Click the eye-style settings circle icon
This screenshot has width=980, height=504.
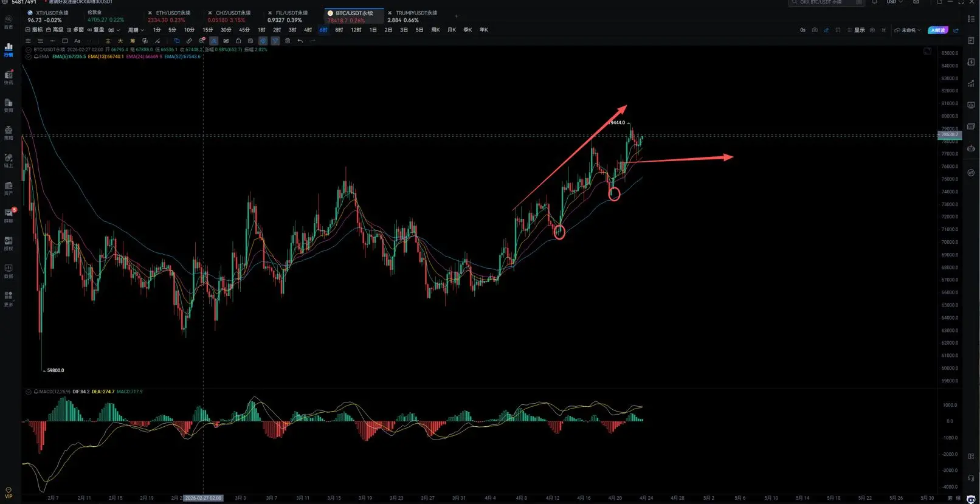point(872,30)
